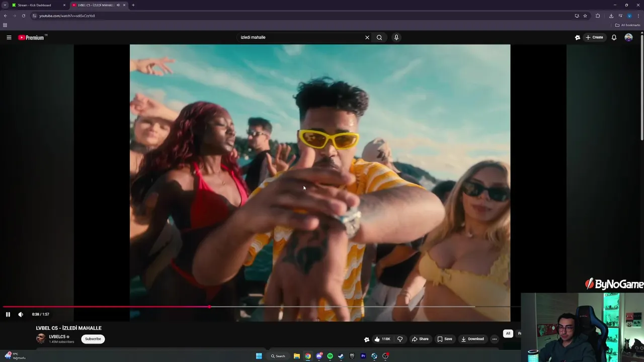Click the Create button
644x362 pixels.
tap(594, 37)
